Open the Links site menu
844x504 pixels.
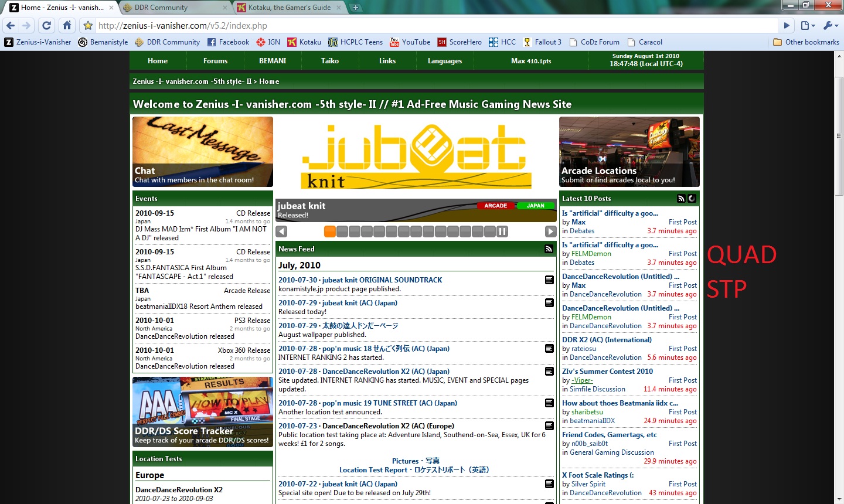coord(387,61)
